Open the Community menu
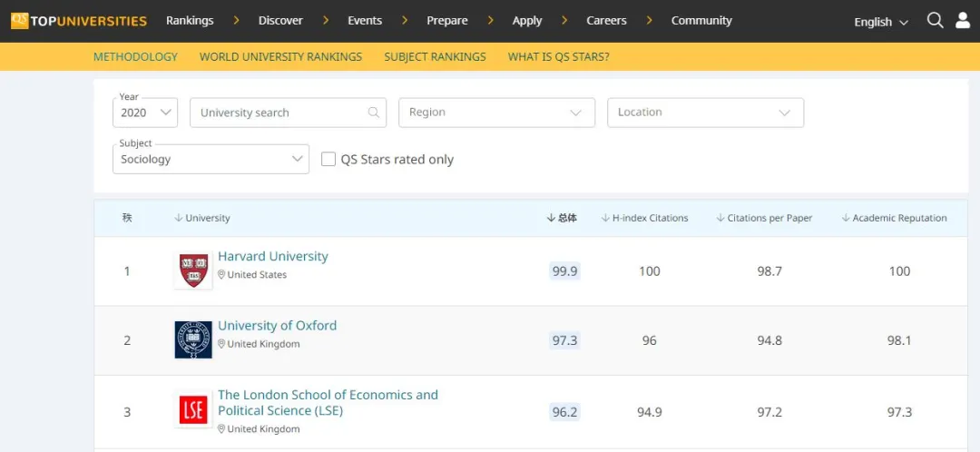Screen dimensions: 980x452 coord(701,21)
